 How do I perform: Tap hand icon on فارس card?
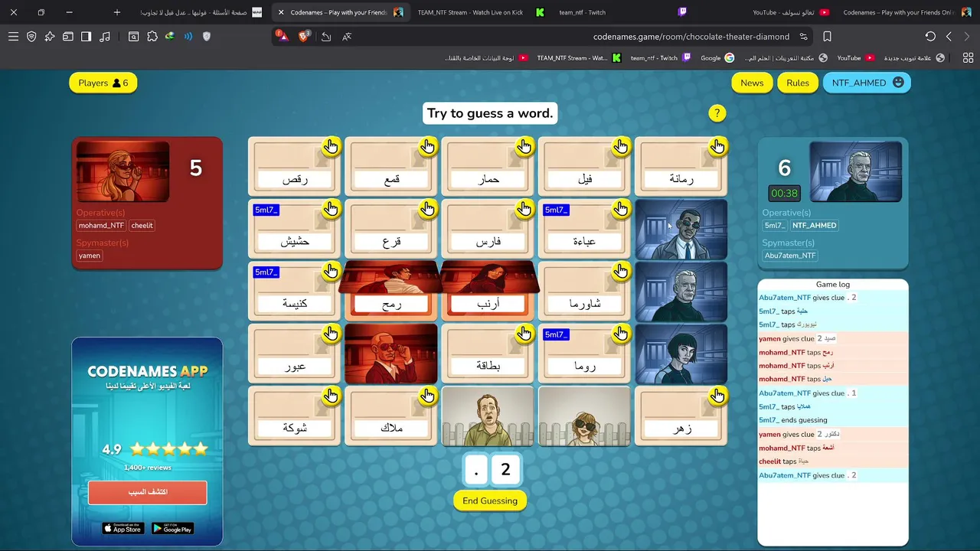pos(524,209)
